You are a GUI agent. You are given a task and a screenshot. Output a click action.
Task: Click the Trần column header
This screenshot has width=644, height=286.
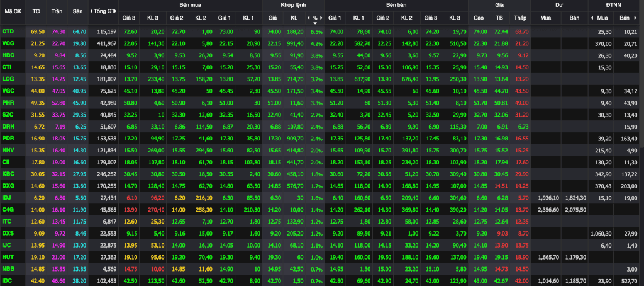57,11
